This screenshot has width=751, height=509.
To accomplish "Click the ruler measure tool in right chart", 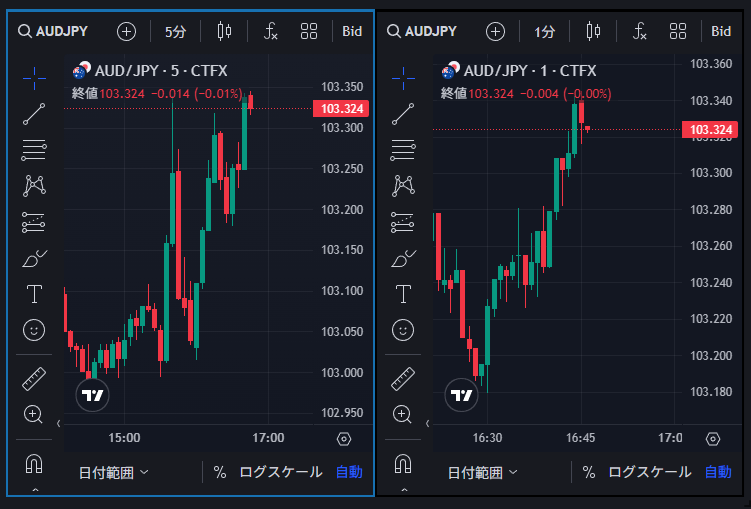I will [403, 379].
